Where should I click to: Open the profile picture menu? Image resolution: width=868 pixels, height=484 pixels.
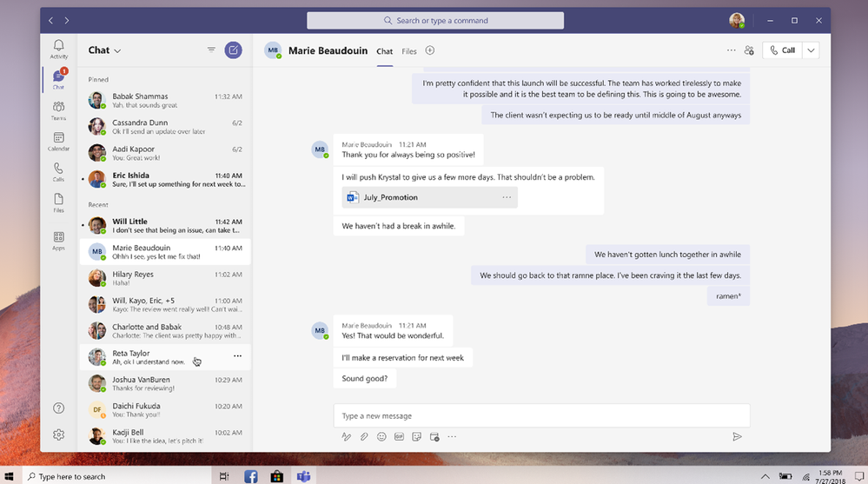pos(737,21)
